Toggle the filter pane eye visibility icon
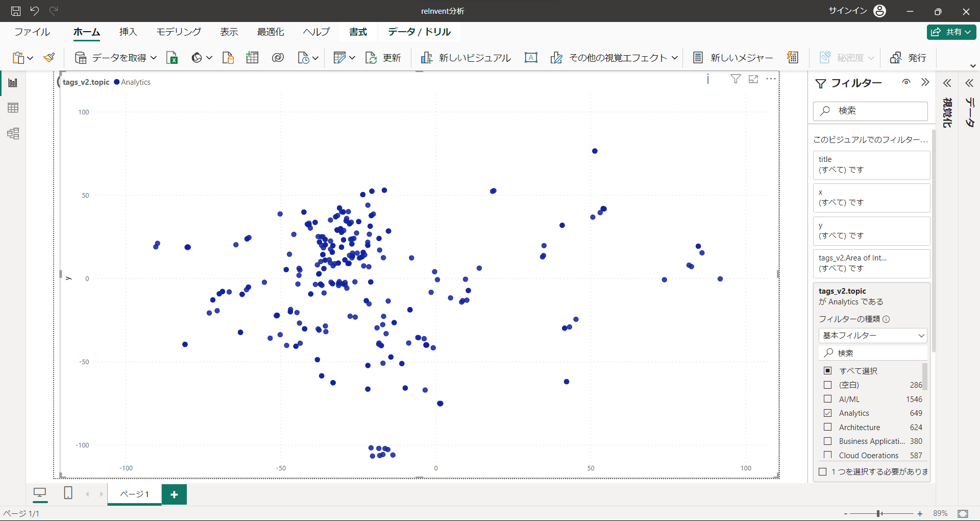Image resolution: width=980 pixels, height=521 pixels. (x=906, y=82)
